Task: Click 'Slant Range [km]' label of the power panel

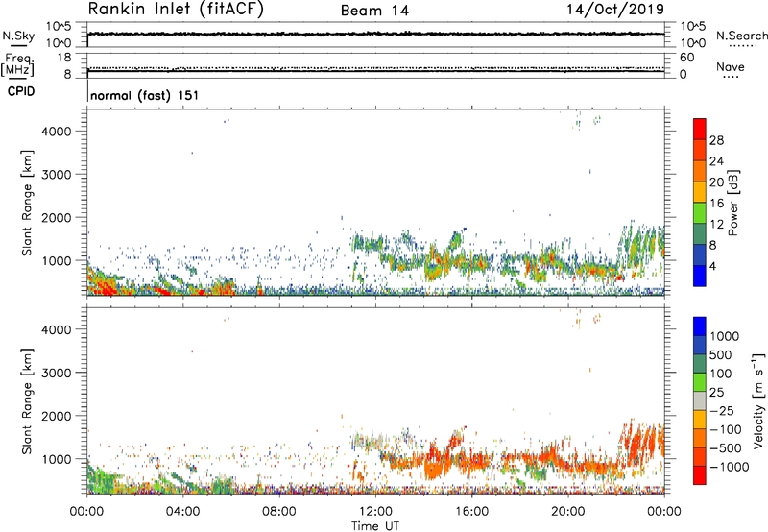Action: coord(27,203)
